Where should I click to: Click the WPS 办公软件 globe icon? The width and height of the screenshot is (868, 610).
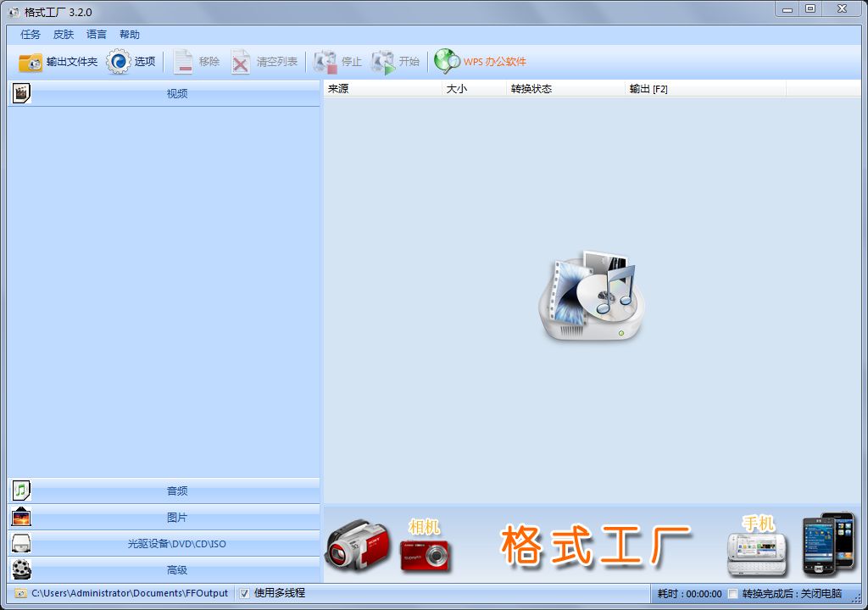pos(447,61)
